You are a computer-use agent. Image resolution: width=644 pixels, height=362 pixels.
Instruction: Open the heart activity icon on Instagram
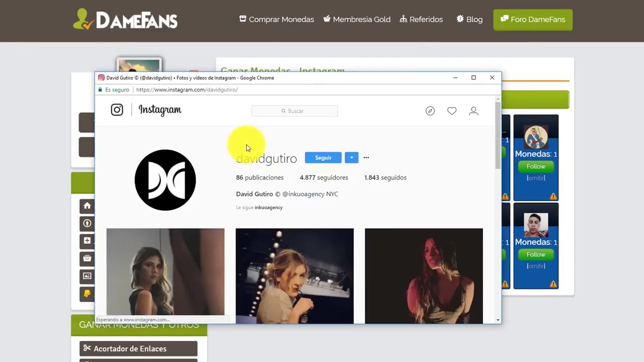click(x=452, y=111)
